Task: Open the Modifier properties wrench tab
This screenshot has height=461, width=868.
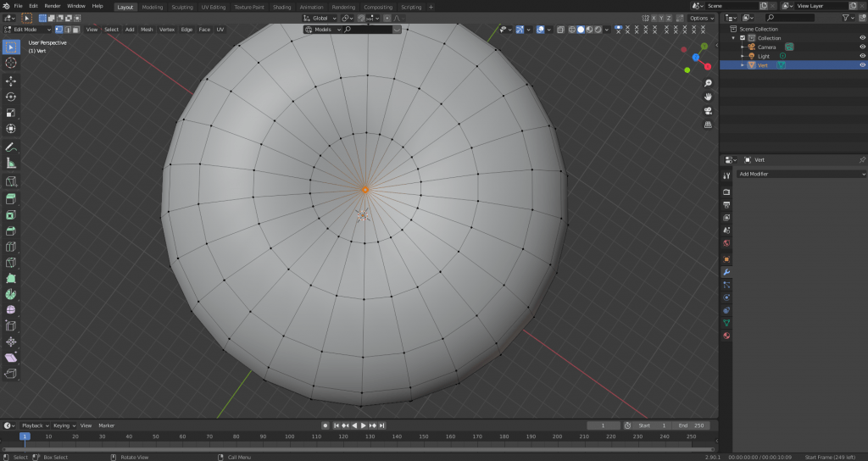Action: 726,272
